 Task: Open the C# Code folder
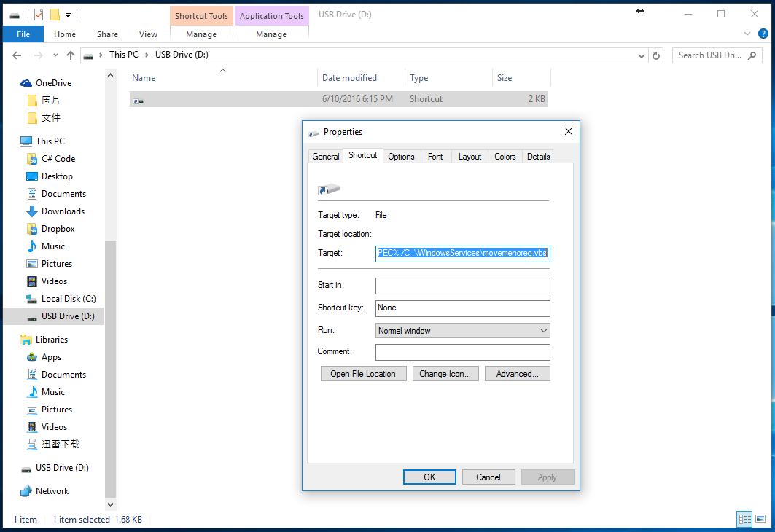point(58,159)
